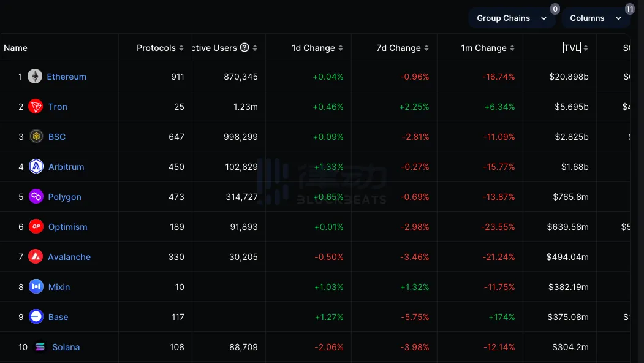Open the Solana chain link
644x363 pixels.
pos(66,347)
